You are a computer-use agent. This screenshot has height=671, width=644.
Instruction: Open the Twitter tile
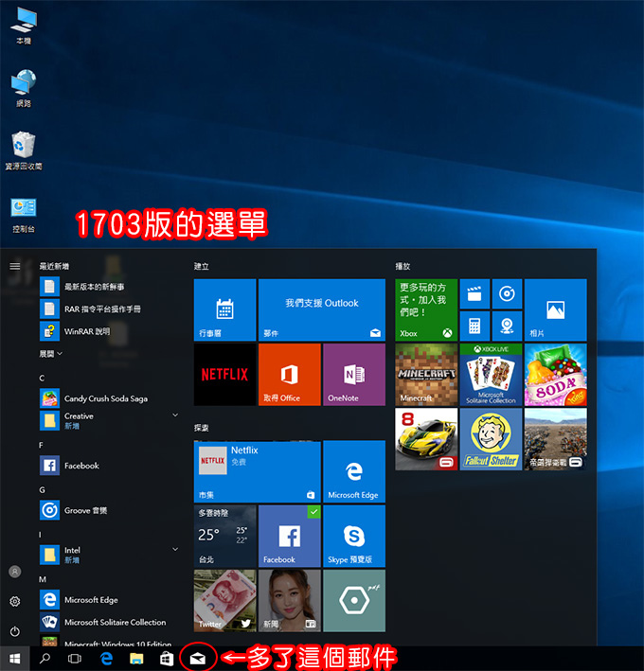click(x=224, y=600)
